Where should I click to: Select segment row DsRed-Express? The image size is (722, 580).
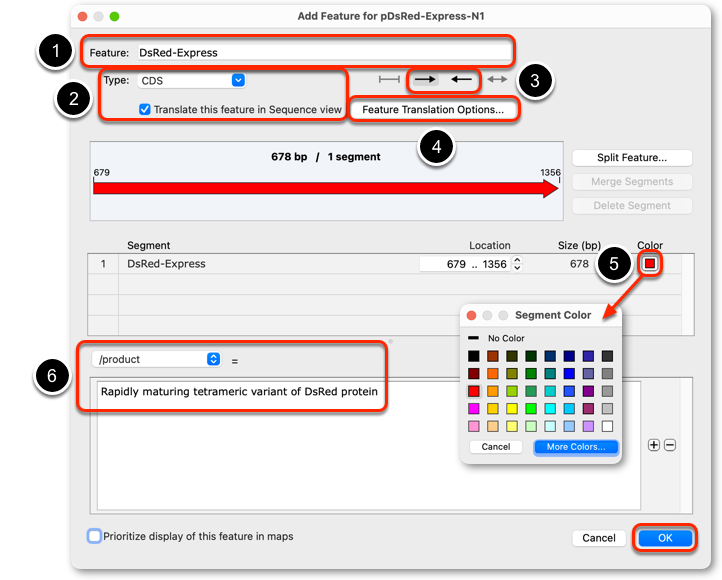click(x=384, y=264)
